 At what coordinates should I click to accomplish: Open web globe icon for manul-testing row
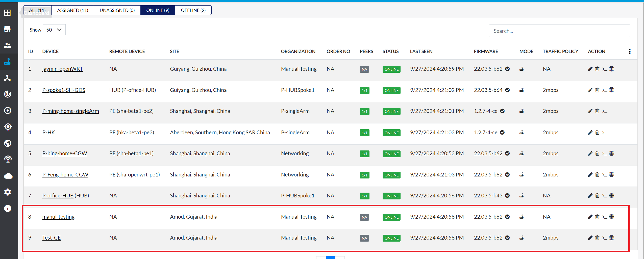click(x=611, y=217)
